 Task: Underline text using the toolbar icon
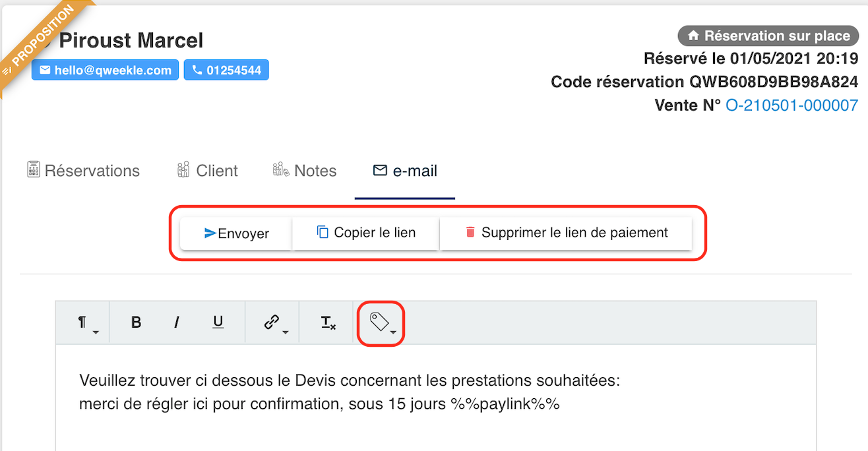(218, 322)
